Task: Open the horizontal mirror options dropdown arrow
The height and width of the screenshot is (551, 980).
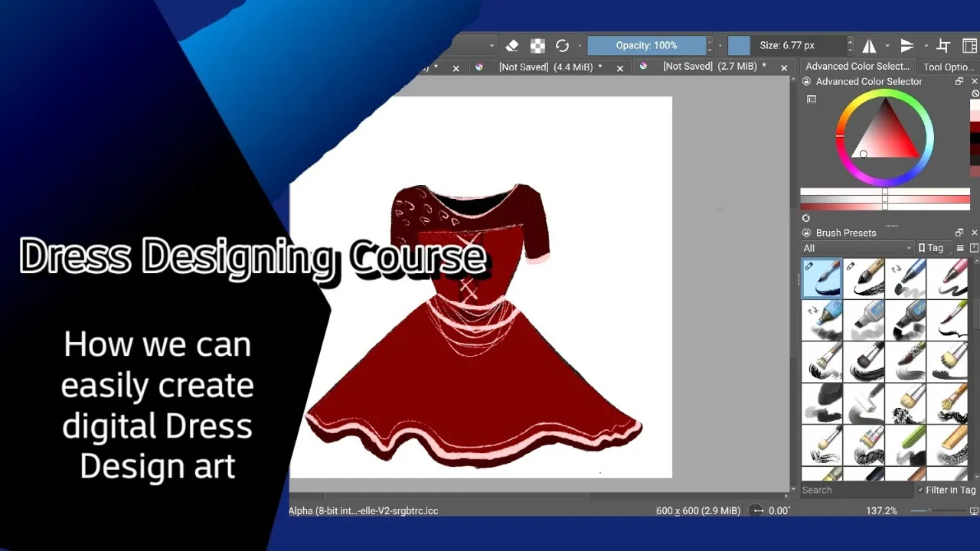Action: coord(887,46)
